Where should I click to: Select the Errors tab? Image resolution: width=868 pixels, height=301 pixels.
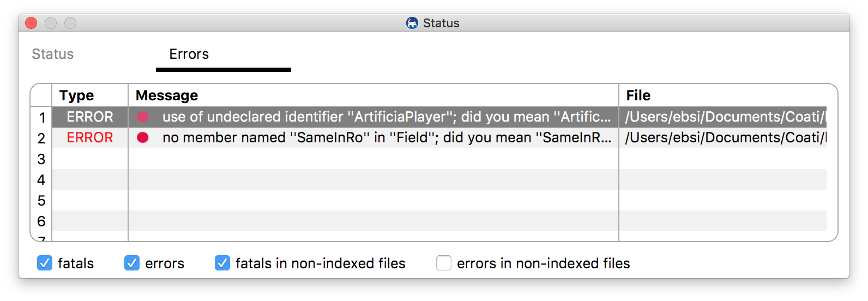click(189, 54)
